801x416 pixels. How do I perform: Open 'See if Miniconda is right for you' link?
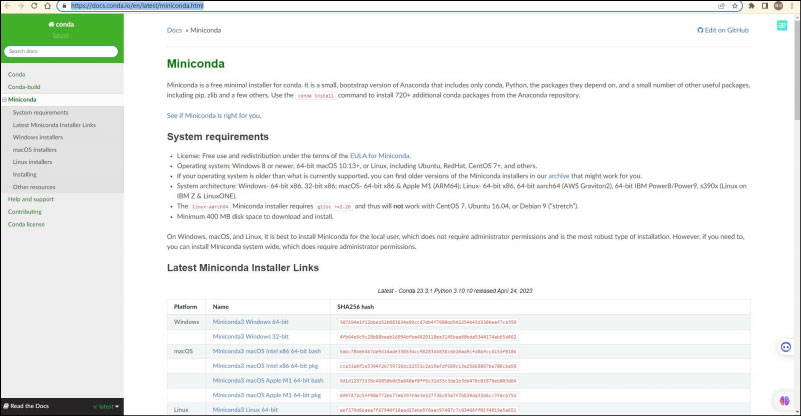214,115
